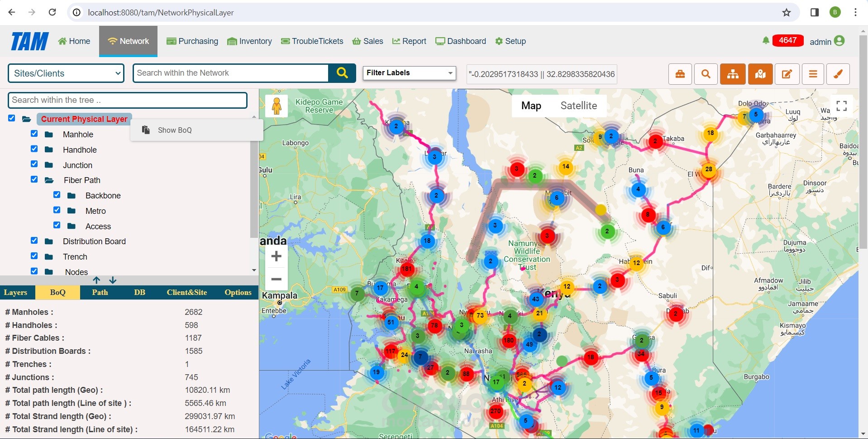Toggle the Trench layer checkbox
868x439 pixels.
[34, 256]
